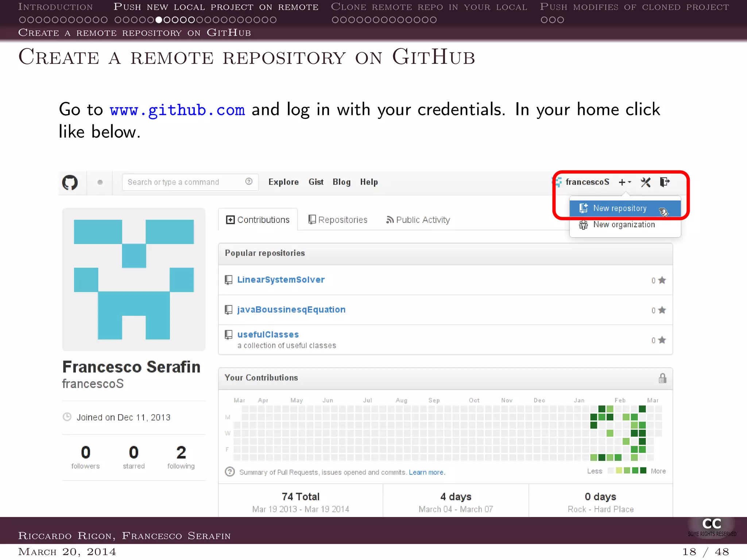Click the lightest legend color square
This screenshot has height=560, width=747.
coord(611,471)
